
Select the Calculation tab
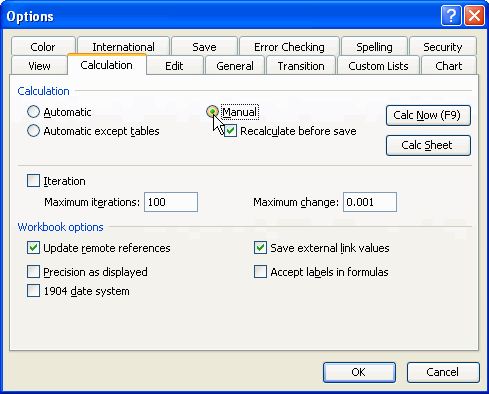point(107,65)
